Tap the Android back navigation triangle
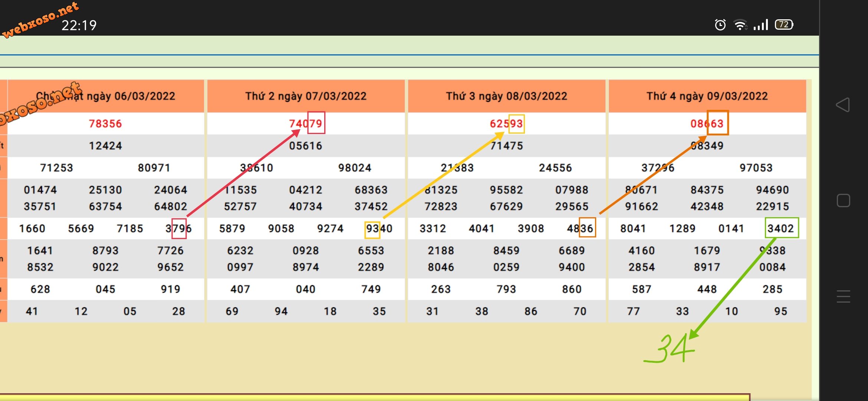 pos(843,105)
